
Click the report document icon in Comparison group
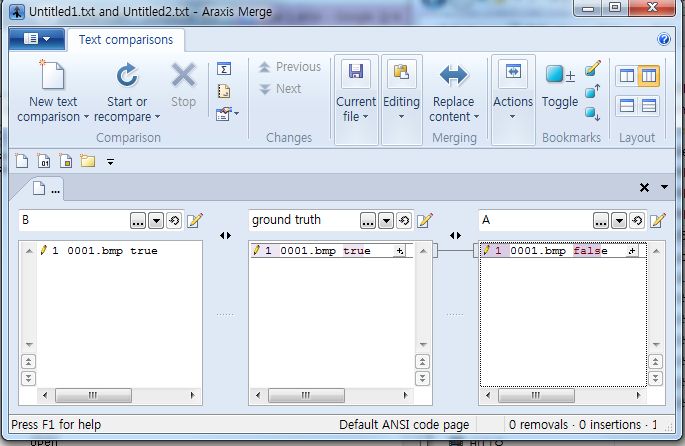coord(224,91)
